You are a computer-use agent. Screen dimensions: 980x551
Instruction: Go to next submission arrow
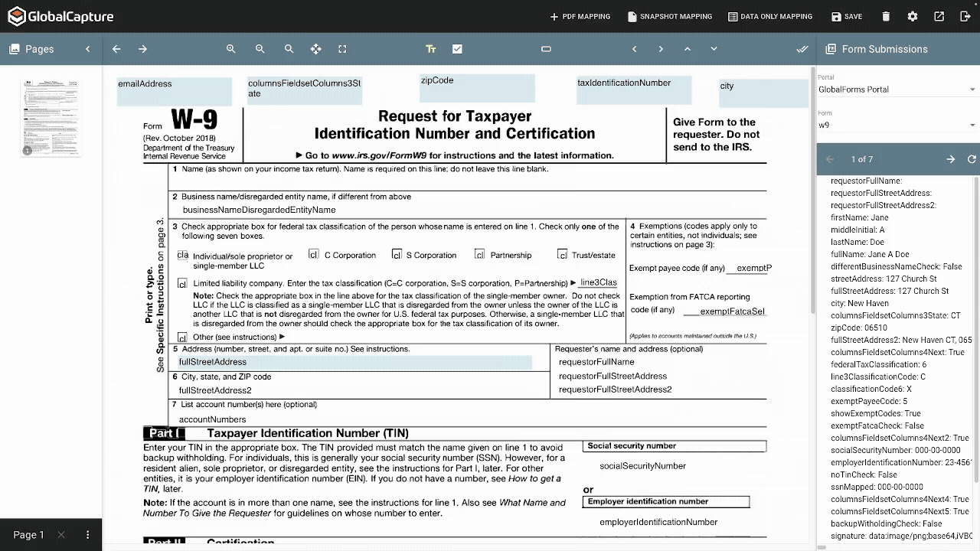[x=951, y=159]
